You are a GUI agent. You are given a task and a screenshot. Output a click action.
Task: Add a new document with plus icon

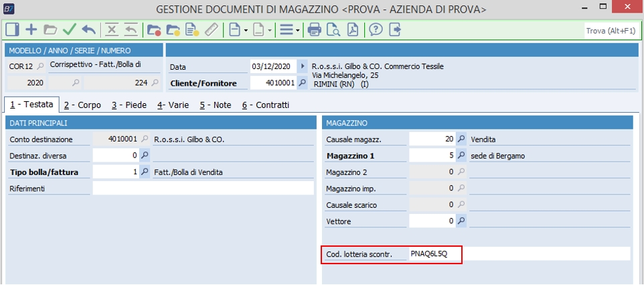31,30
